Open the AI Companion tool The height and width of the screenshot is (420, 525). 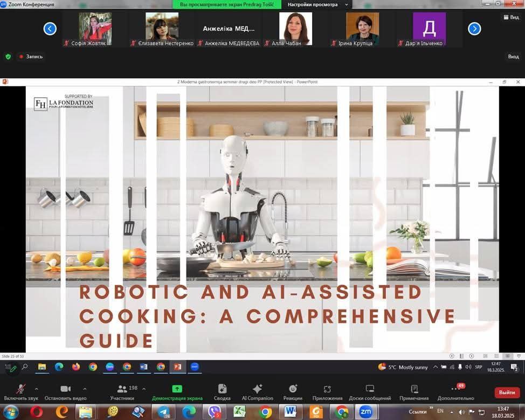(x=257, y=391)
